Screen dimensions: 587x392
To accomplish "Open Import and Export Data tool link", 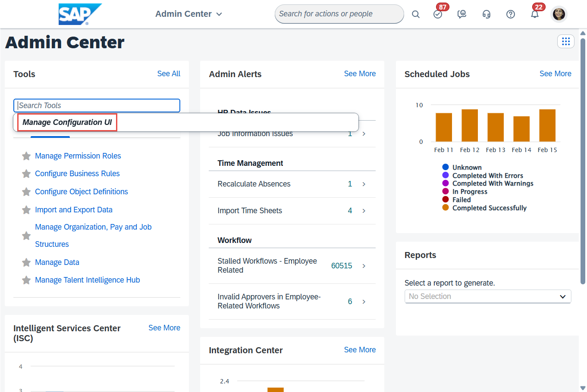I will pos(74,210).
